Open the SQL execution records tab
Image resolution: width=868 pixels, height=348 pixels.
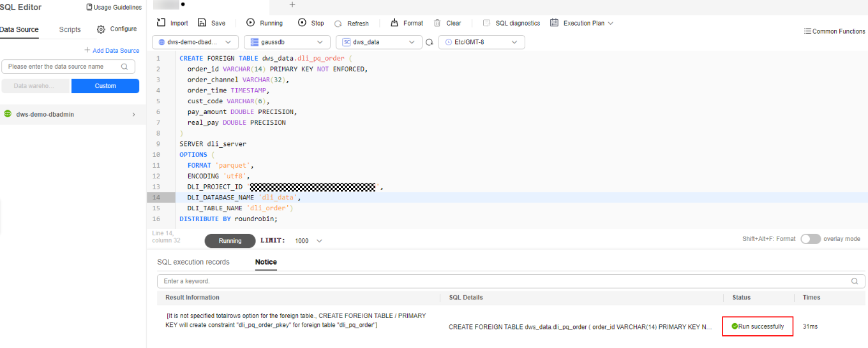[193, 262]
